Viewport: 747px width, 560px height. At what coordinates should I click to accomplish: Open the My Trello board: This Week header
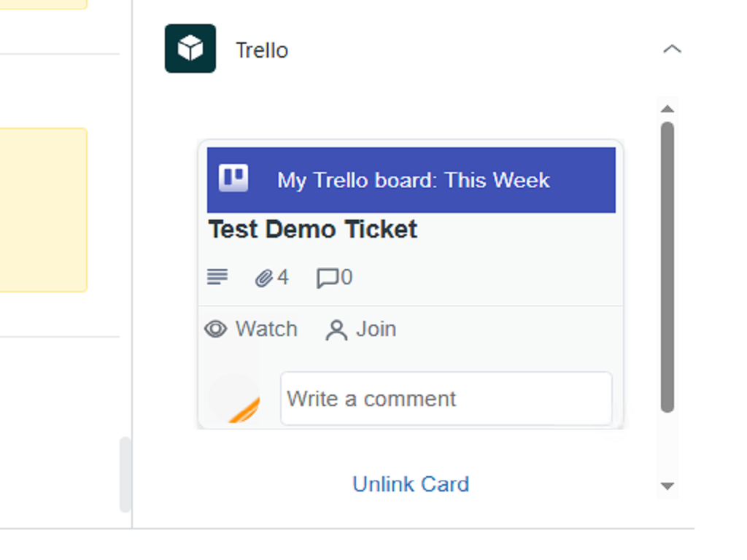coord(413,180)
